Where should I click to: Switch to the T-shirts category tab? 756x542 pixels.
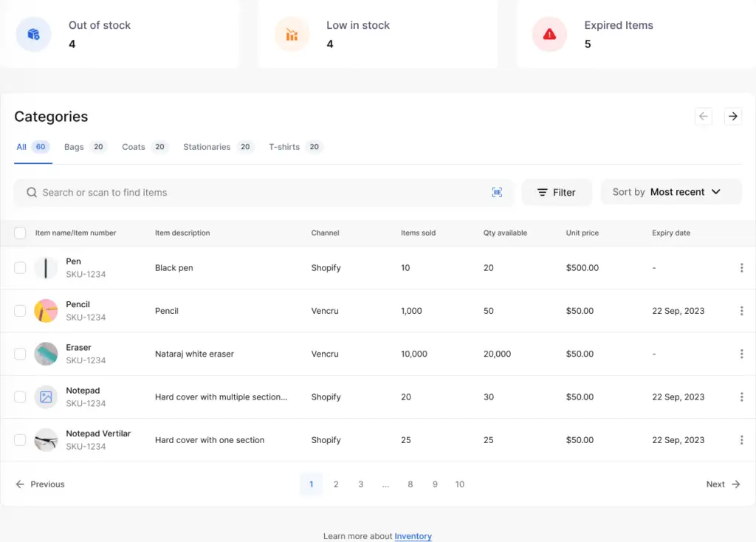point(284,146)
